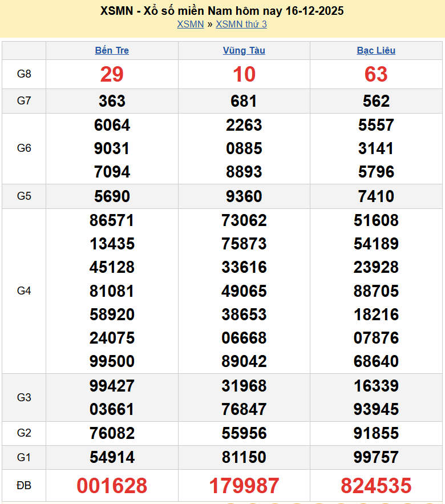The image size is (445, 504).
Task: Click Vũng Tàu G7 number 681
Action: [x=244, y=101]
